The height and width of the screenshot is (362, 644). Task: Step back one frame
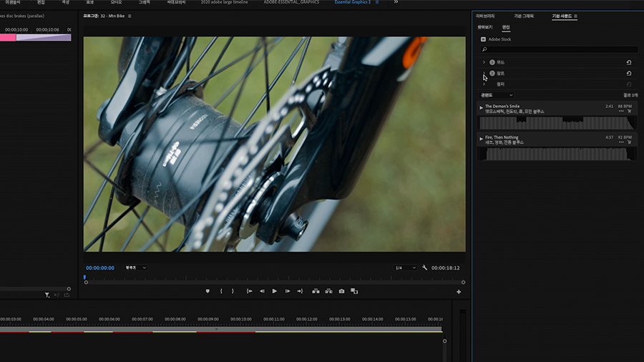(x=262, y=291)
